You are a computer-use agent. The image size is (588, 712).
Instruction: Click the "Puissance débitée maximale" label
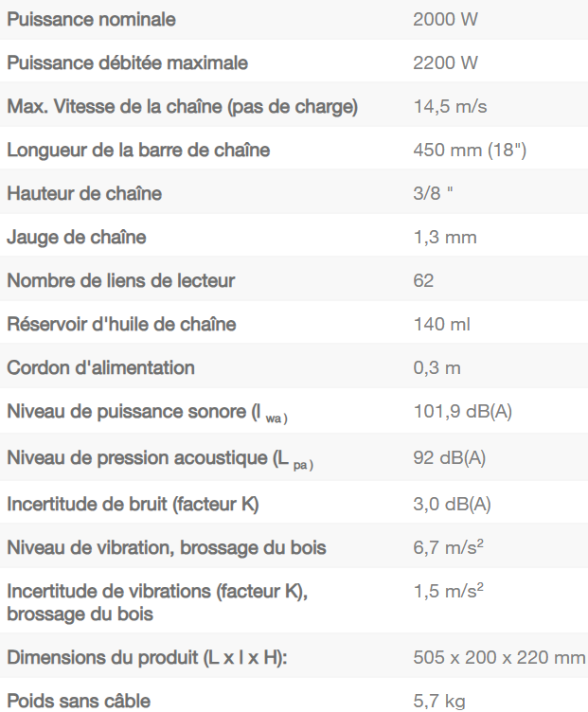(128, 63)
